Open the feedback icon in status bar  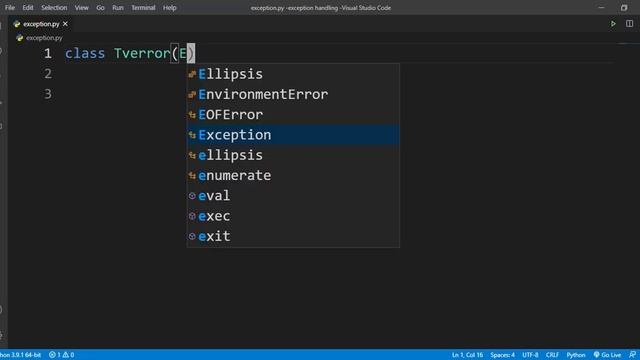(632, 355)
